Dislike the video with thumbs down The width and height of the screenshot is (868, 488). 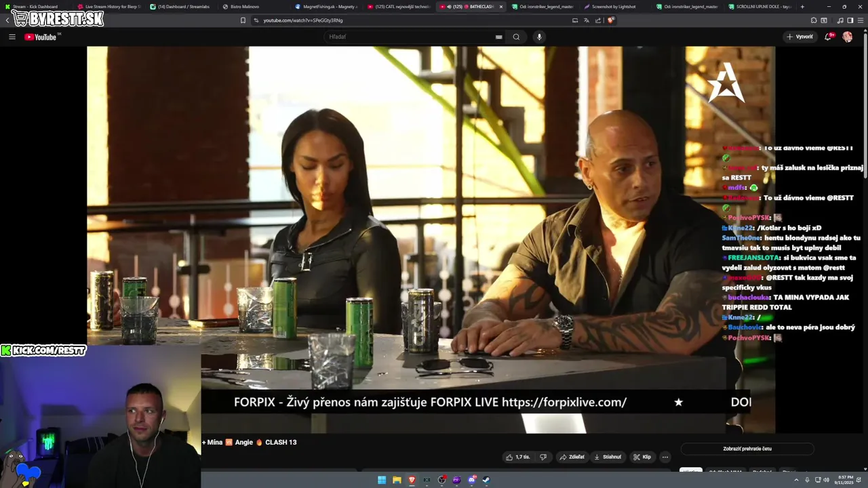[542, 457]
